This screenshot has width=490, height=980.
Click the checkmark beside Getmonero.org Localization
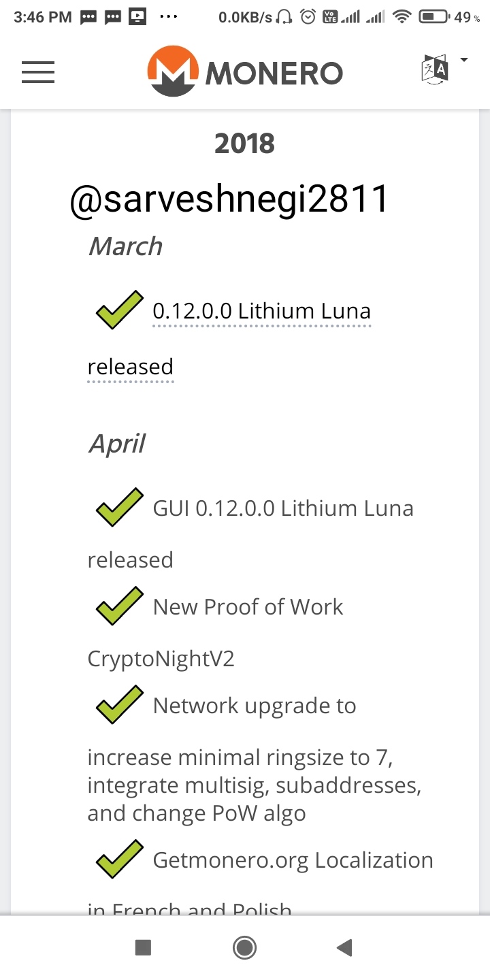click(x=120, y=860)
